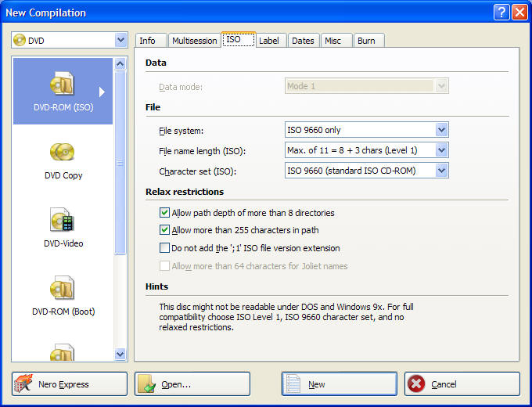This screenshot has height=407, width=532.
Task: Click the Open... button
Action: (192, 384)
